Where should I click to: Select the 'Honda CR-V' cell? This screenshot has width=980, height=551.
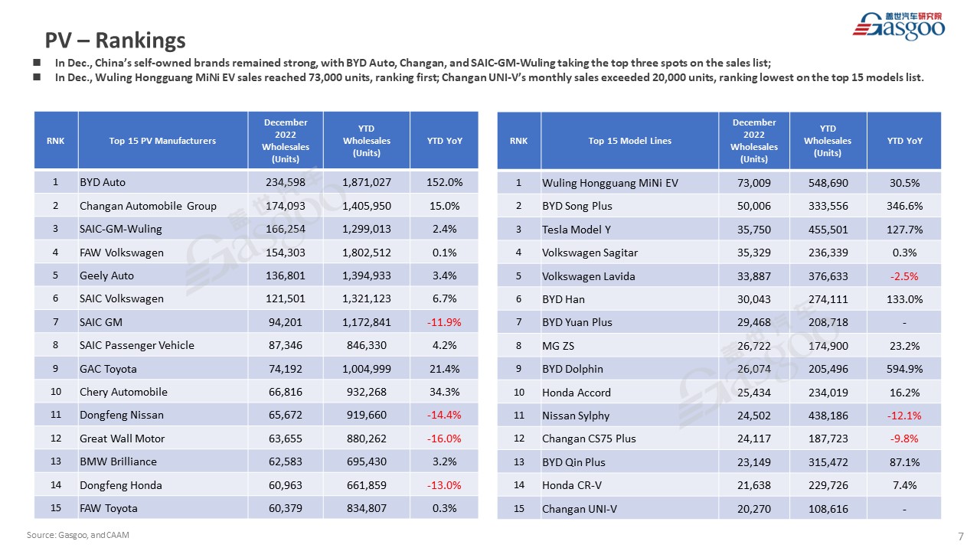(629, 485)
